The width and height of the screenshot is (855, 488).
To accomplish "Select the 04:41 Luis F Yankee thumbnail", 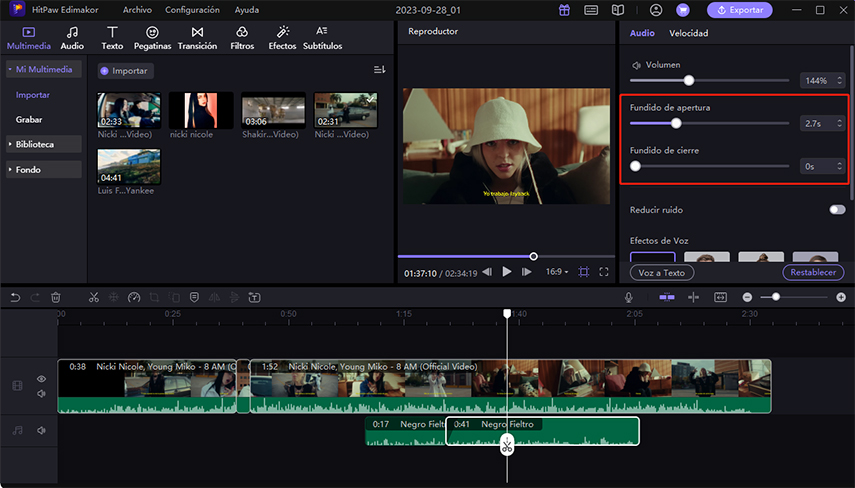I will pos(129,166).
